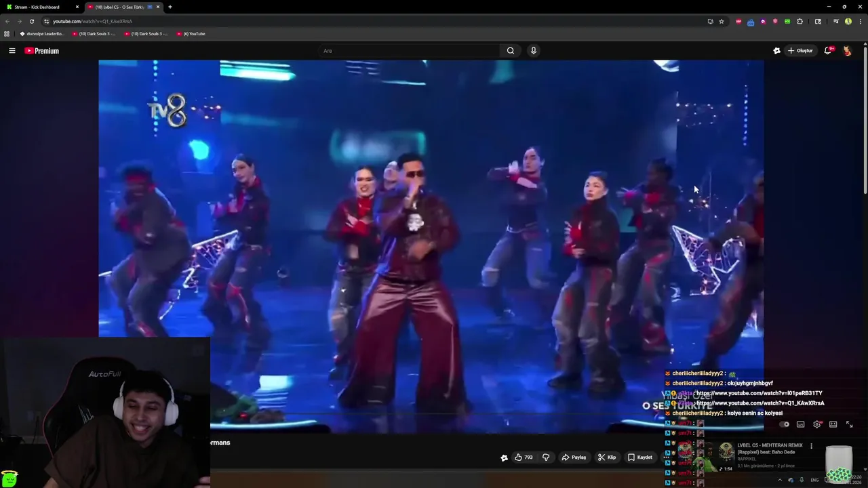The image size is (868, 488).
Task: Click the sparkle icon left of like button
Action: pyautogui.click(x=504, y=457)
